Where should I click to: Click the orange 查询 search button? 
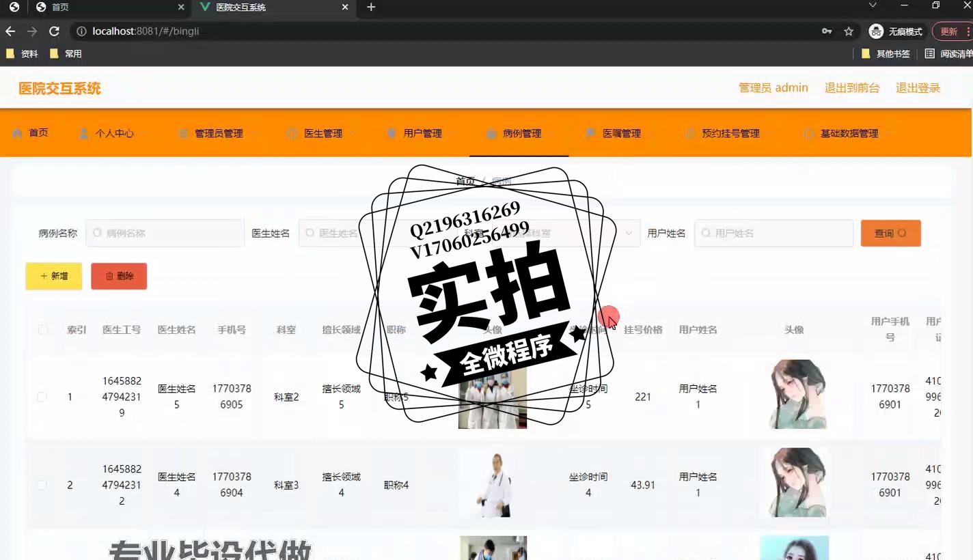tap(891, 233)
